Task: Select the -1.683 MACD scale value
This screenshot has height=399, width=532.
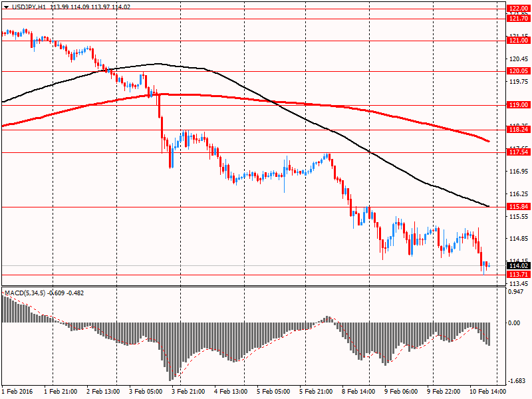Action: coord(517,381)
